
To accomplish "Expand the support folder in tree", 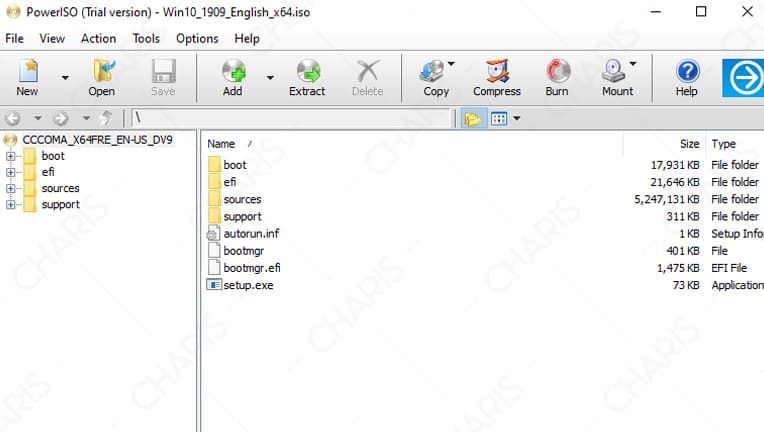I will (x=10, y=205).
